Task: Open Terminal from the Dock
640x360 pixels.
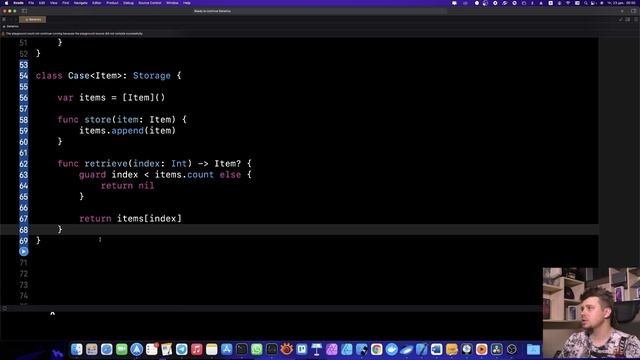Action: 242,349
